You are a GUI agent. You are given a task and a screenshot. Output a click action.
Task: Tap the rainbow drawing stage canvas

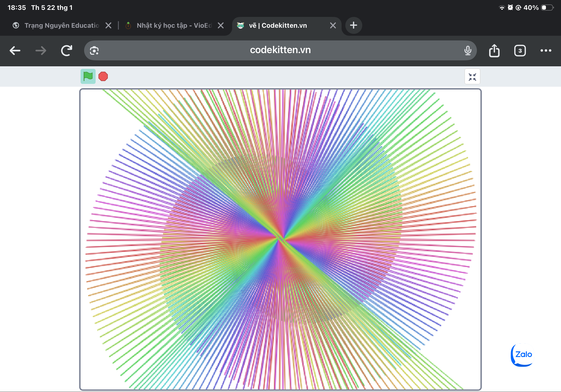click(280, 239)
